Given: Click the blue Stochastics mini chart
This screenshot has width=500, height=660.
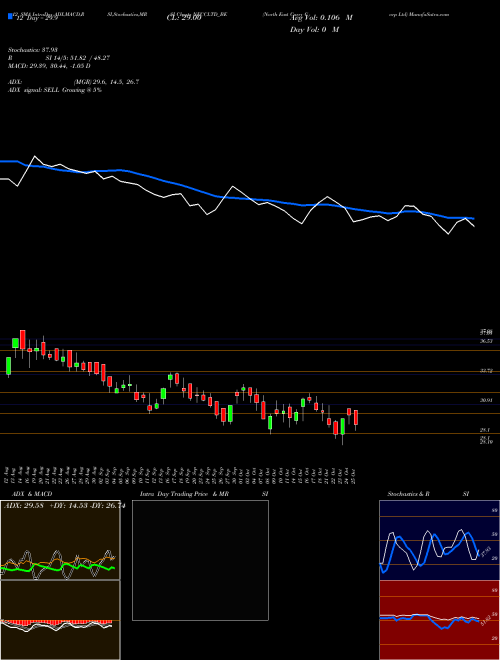Looking at the screenshot, I should pyautogui.click(x=439, y=540).
